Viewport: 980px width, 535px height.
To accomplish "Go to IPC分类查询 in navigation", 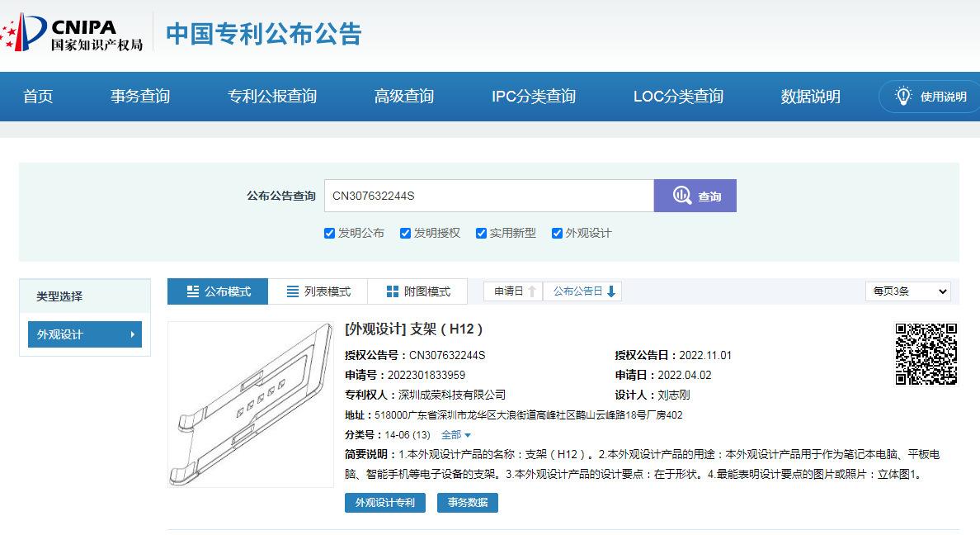I will point(533,97).
